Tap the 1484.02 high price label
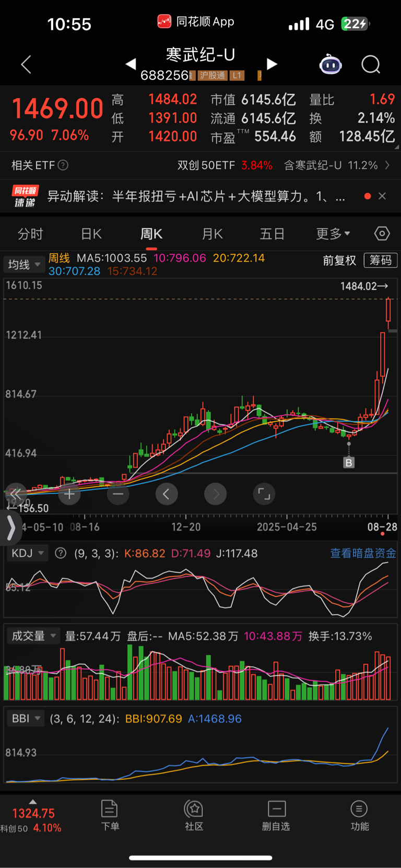The image size is (401, 868). pos(364,286)
